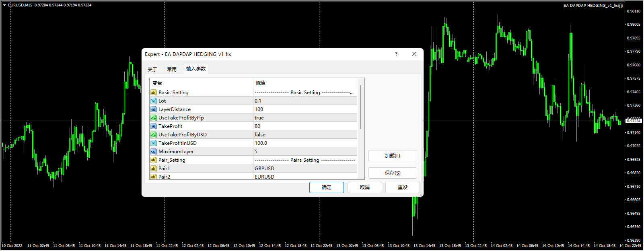The width and height of the screenshot is (644, 251).
Task: Select the MaximumLayer variable name
Action: coord(176,152)
